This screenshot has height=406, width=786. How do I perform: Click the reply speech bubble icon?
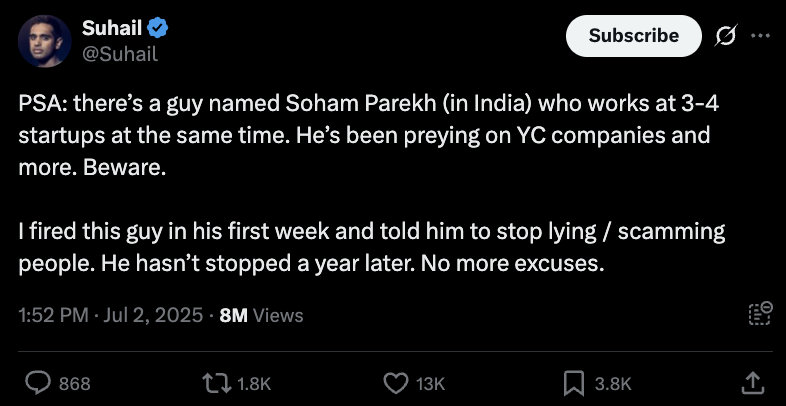tap(38, 381)
